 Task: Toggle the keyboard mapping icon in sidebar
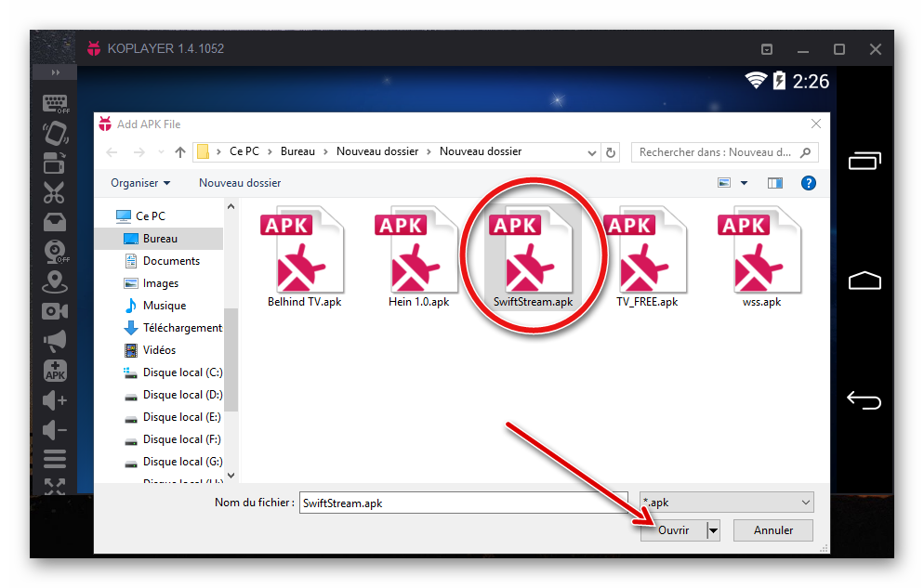click(x=55, y=103)
